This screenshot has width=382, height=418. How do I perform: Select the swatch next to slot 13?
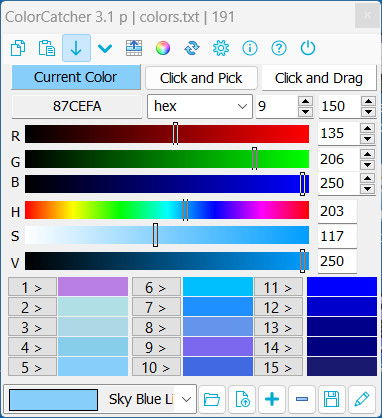pos(342,327)
